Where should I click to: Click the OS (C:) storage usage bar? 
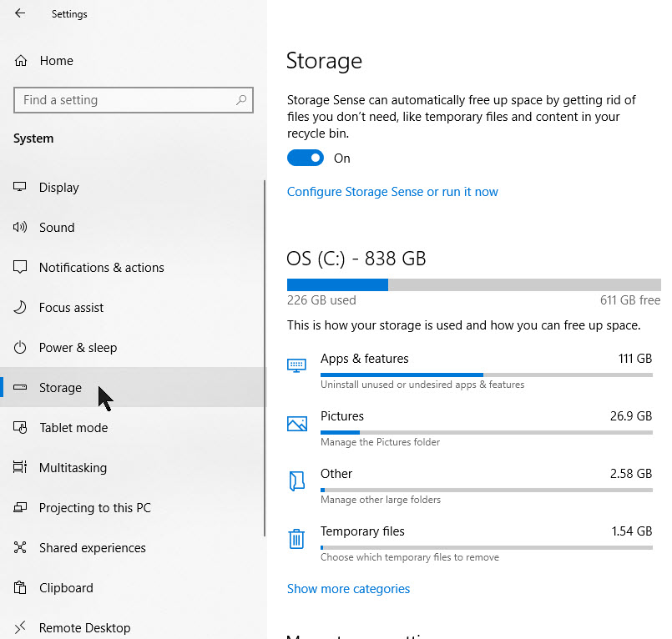click(473, 285)
